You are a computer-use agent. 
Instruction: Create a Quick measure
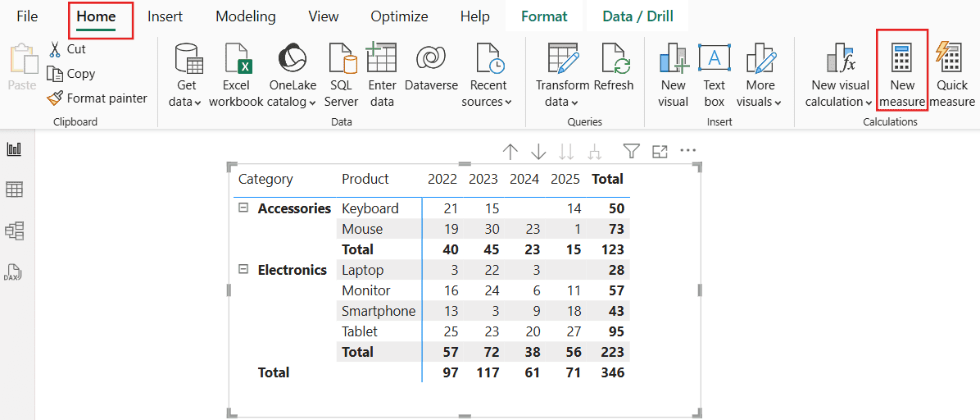pos(952,75)
